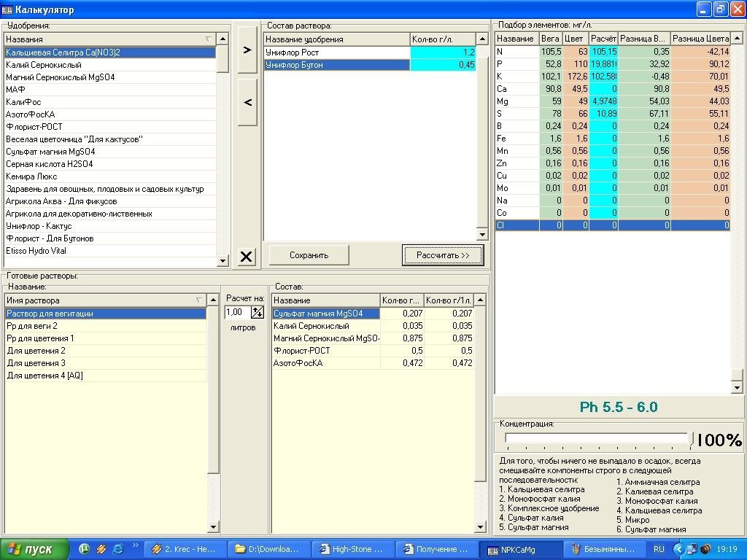Screen dimensions: 747x560
Task: Click the Цвет column header
Action: 576,39
